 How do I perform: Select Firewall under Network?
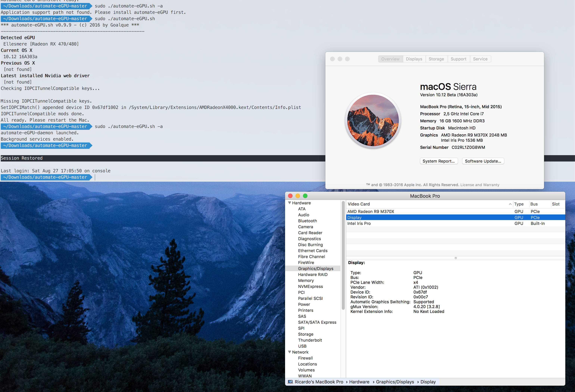(305, 358)
